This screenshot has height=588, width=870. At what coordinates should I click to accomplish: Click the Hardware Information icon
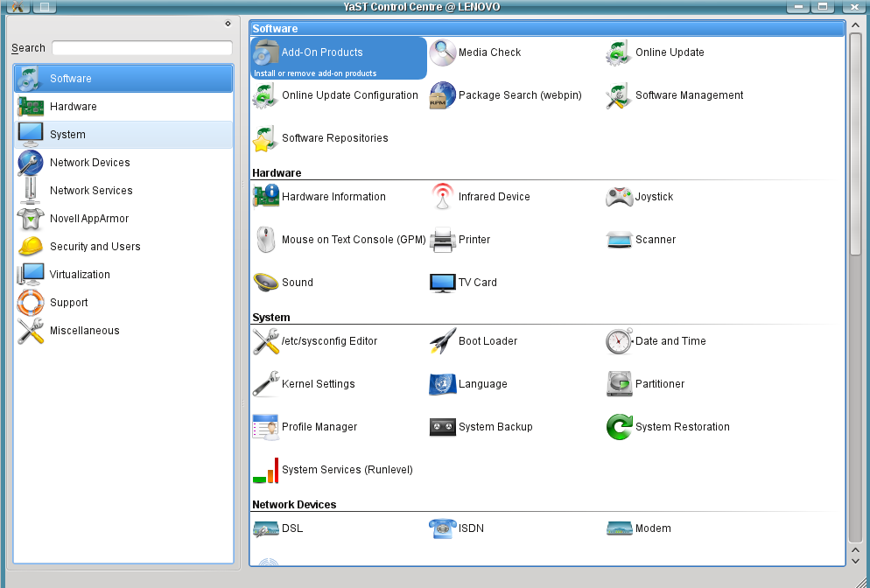pos(266,197)
